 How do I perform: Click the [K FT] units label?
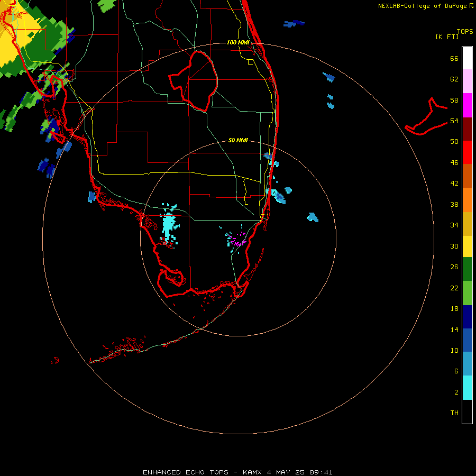coord(447,36)
